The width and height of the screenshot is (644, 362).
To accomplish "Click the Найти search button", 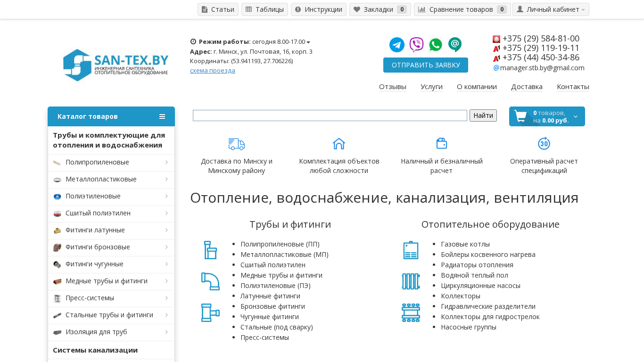I will click(483, 115).
